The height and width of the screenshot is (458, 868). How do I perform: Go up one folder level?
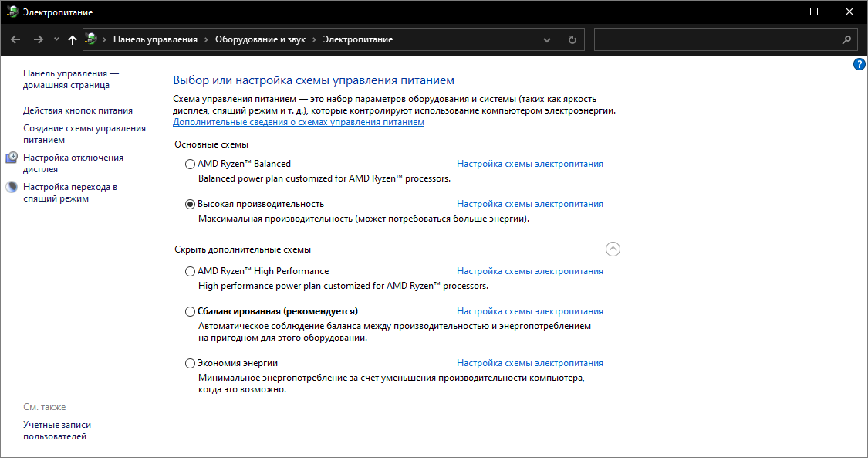pyautogui.click(x=73, y=39)
